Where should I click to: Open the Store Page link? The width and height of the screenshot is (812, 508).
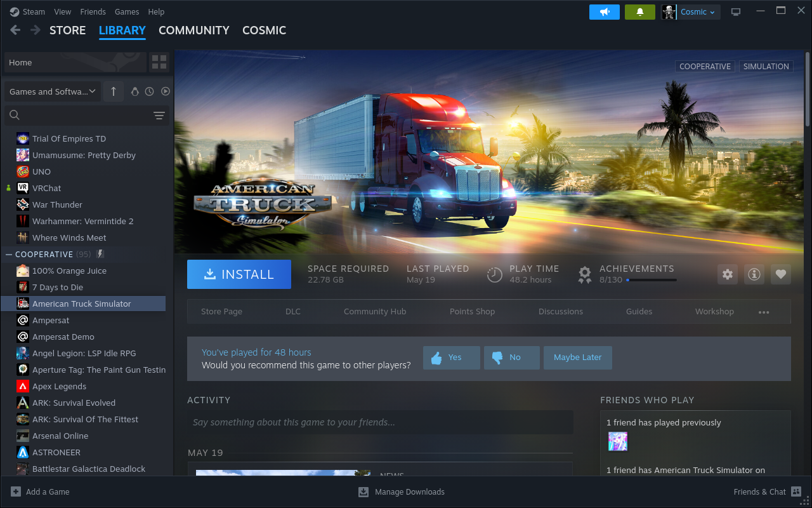pyautogui.click(x=221, y=312)
